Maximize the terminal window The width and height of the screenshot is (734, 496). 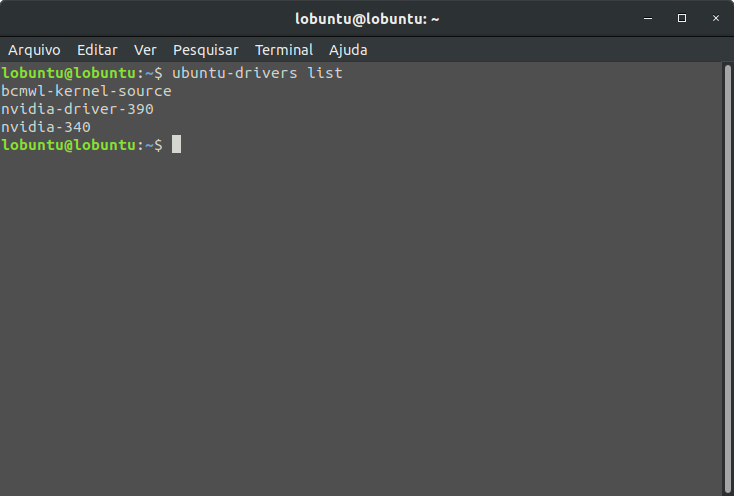(x=682, y=18)
